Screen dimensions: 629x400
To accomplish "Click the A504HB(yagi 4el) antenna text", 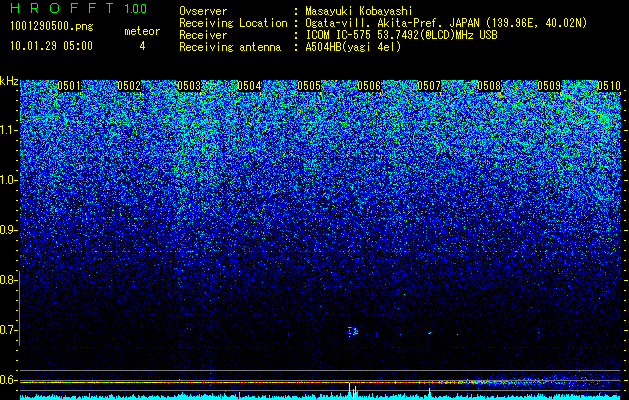I will pyautogui.click(x=353, y=47).
